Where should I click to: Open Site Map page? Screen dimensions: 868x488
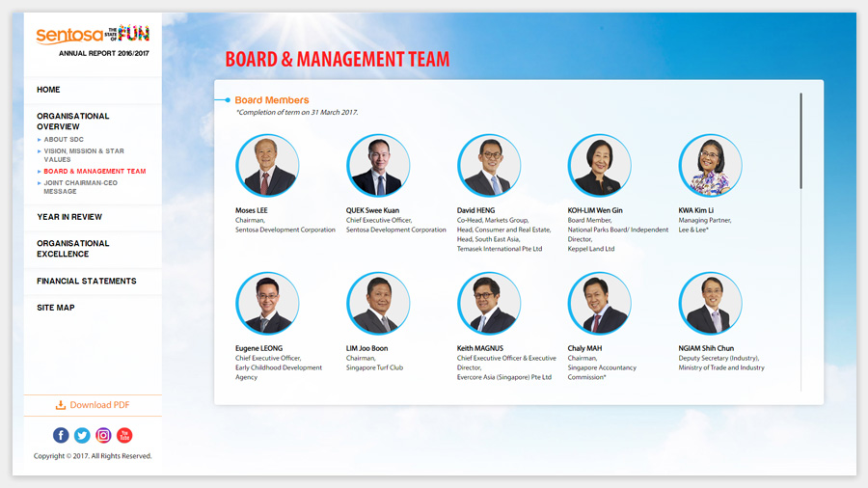[x=56, y=308]
